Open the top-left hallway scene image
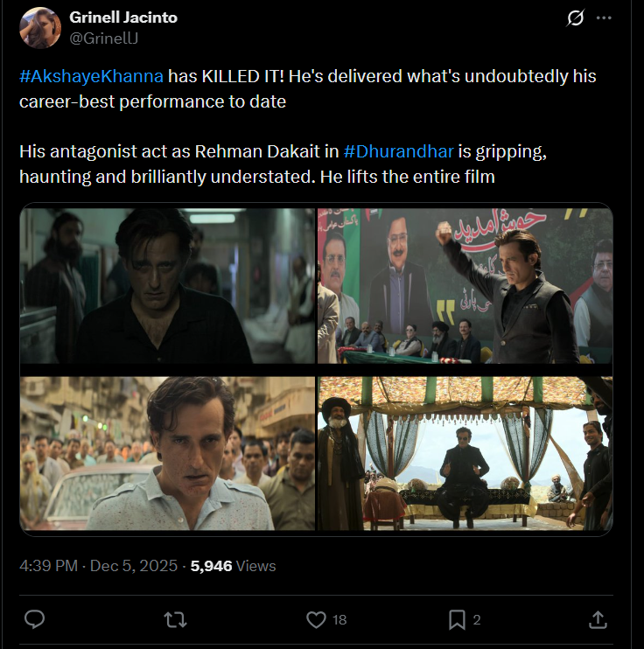The width and height of the screenshot is (644, 649). click(x=167, y=285)
